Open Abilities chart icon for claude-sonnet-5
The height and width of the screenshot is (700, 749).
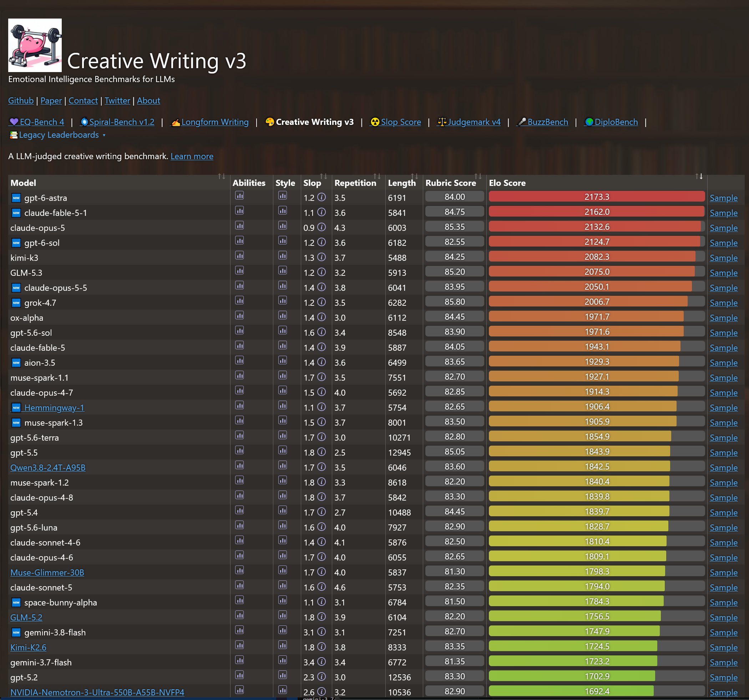coord(240,585)
